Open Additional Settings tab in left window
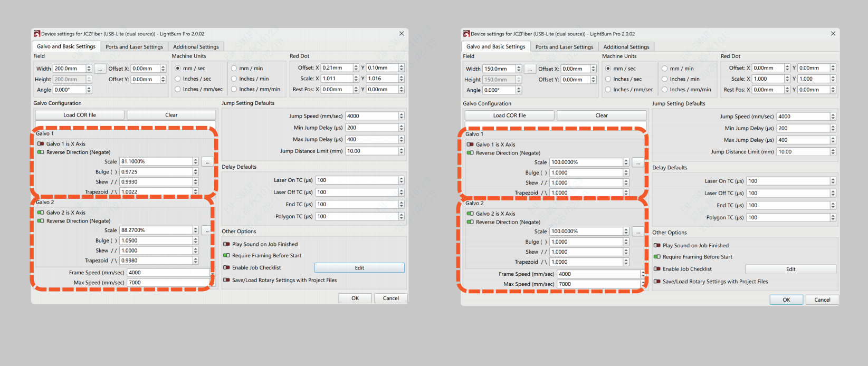 click(x=196, y=47)
